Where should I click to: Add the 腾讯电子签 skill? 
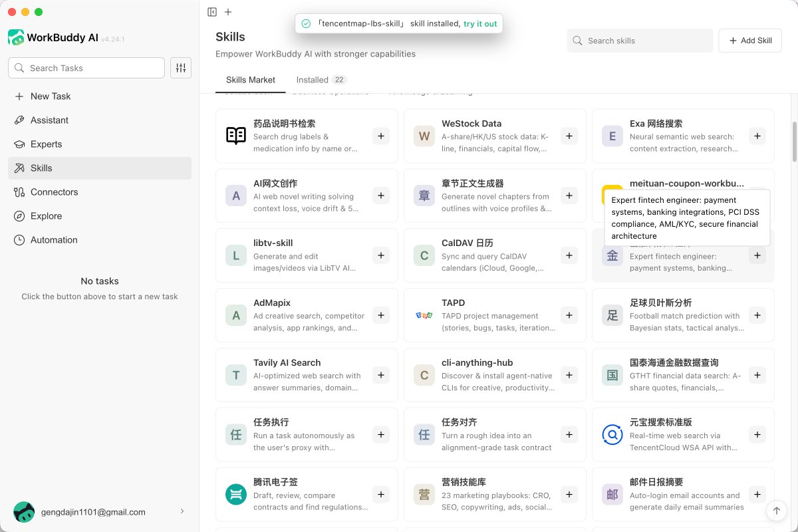tap(381, 495)
